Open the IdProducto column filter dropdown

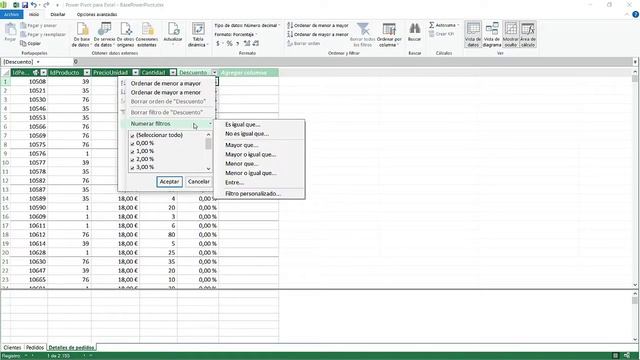pos(87,72)
